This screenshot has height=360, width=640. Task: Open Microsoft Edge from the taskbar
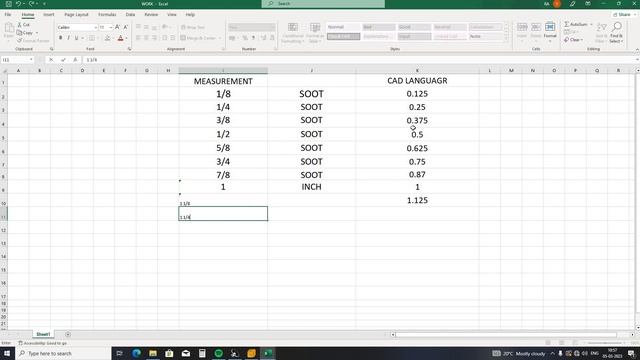pos(136,353)
